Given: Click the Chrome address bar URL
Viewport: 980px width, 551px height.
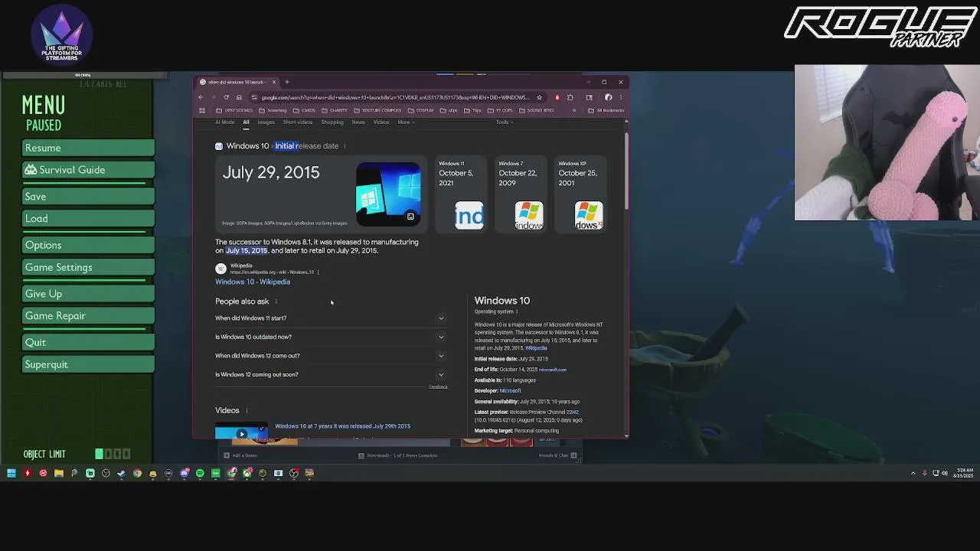Looking at the screenshot, I should click(394, 97).
